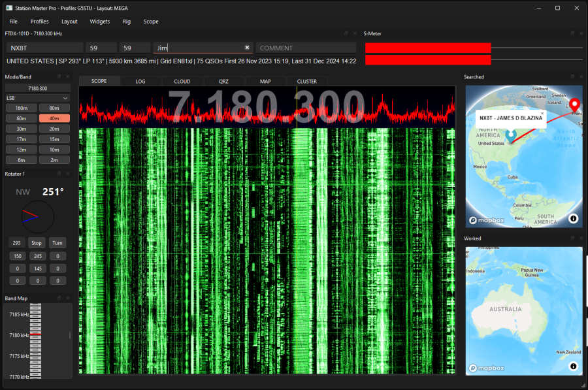This screenshot has height=390, width=588.
Task: Select the 20m band
Action: 54,129
